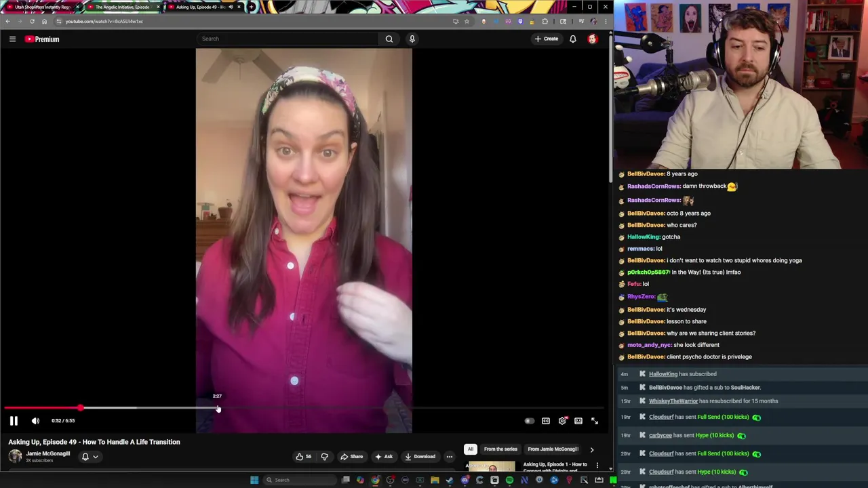Go back in the browser

(x=8, y=21)
